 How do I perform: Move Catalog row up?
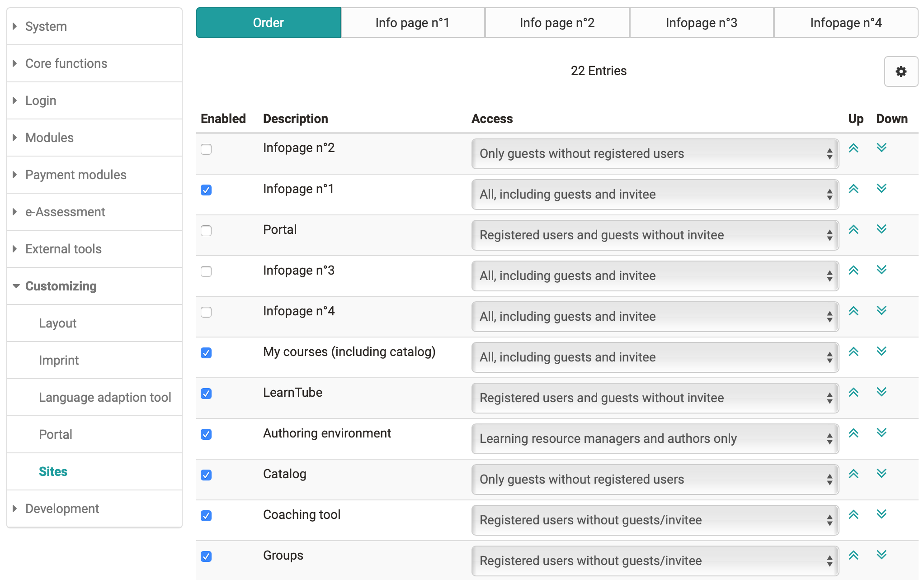853,474
